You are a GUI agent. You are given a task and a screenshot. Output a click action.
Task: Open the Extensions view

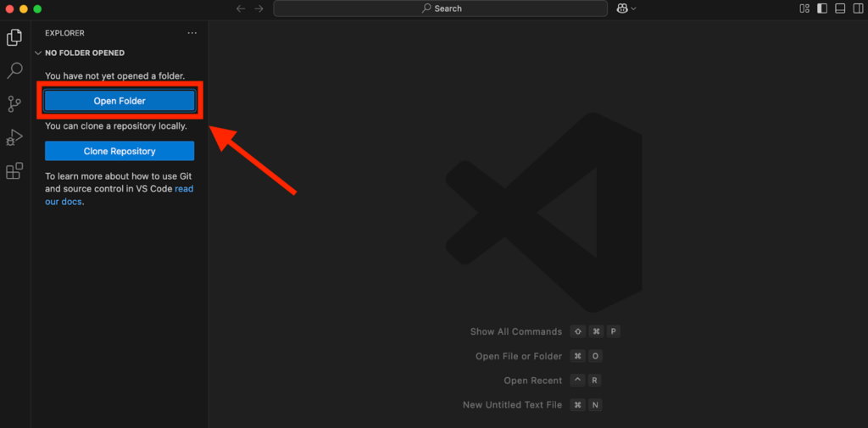pyautogui.click(x=14, y=171)
